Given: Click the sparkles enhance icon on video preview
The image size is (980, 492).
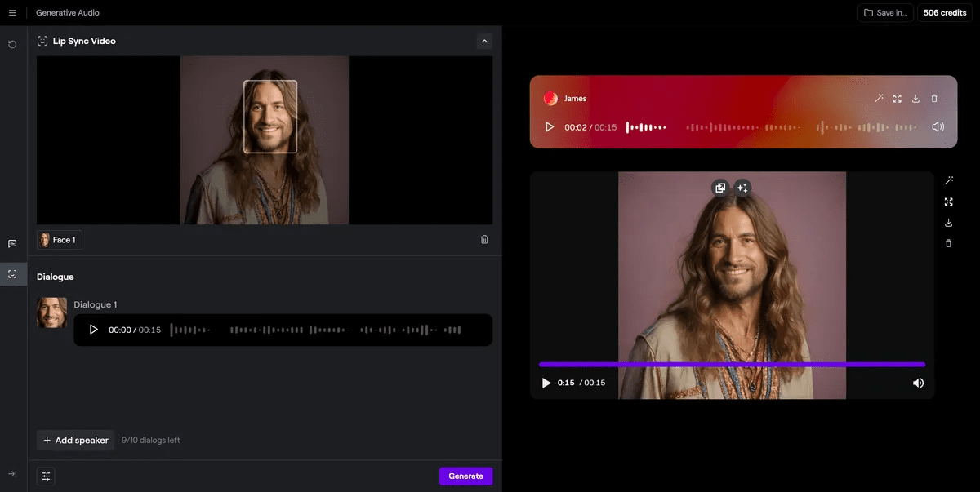Looking at the screenshot, I should [x=742, y=188].
